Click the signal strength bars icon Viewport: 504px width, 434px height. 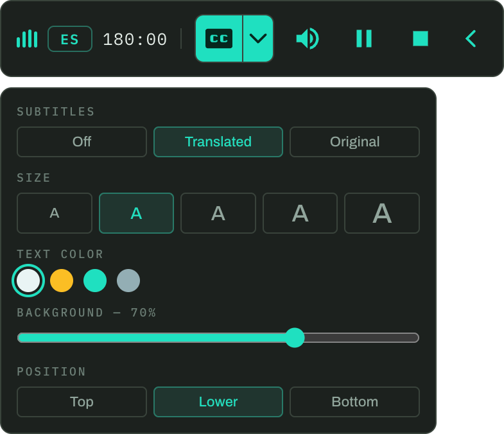tap(27, 39)
